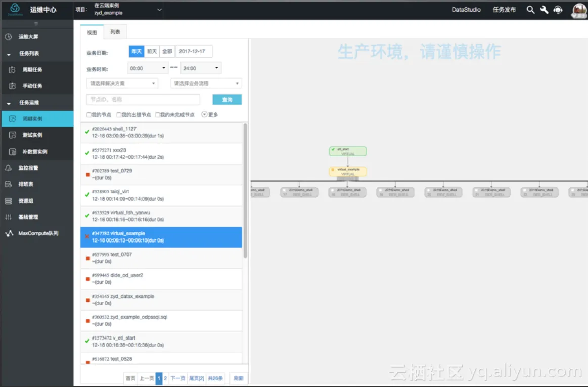
Task: Open the search magnifier icon
Action: click(530, 10)
